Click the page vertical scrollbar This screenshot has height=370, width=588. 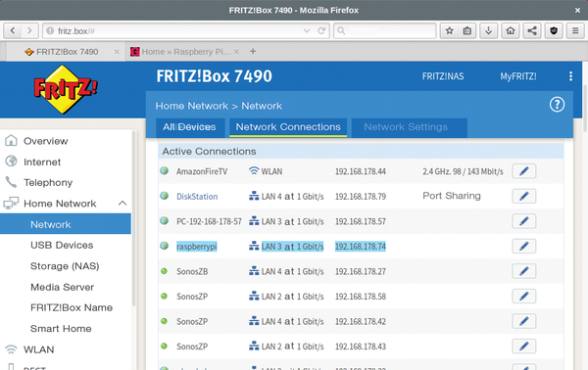585,108
